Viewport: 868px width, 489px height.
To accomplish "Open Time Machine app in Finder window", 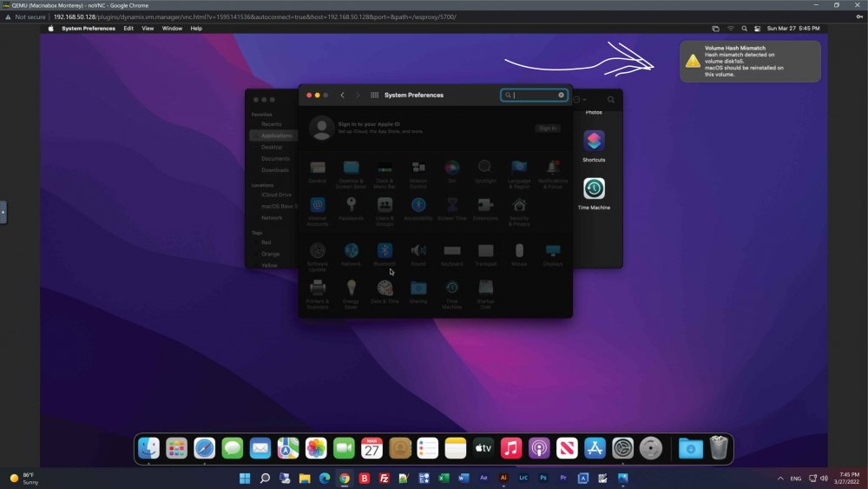I will 594,195.
